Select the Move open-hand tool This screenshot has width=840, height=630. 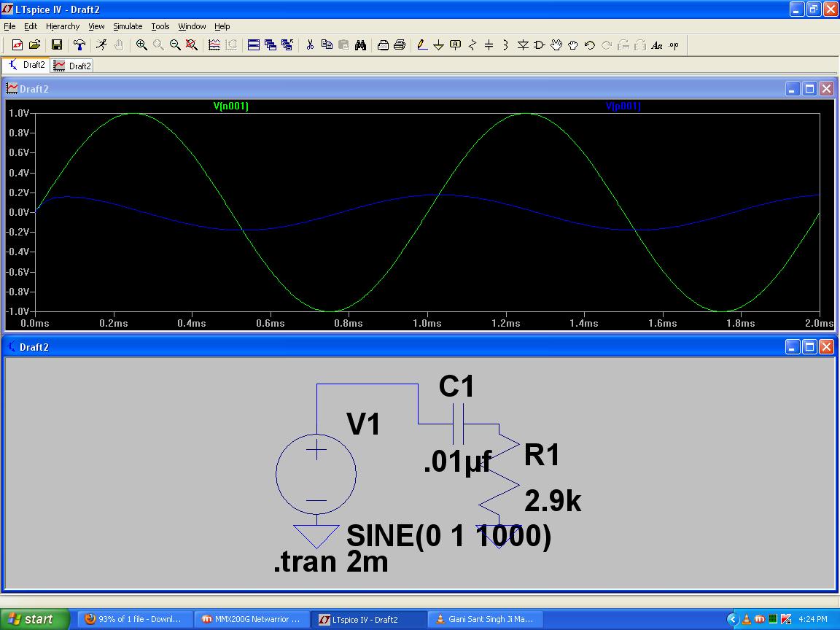click(556, 45)
